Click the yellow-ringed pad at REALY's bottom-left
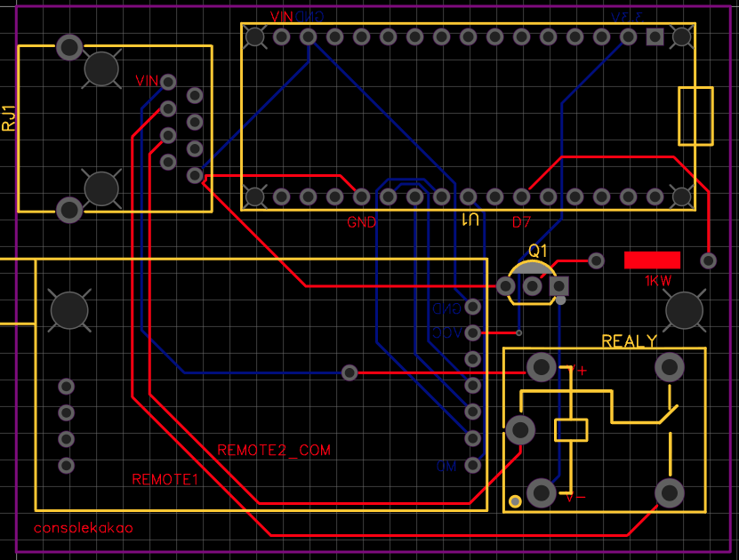739x560 pixels. (514, 501)
